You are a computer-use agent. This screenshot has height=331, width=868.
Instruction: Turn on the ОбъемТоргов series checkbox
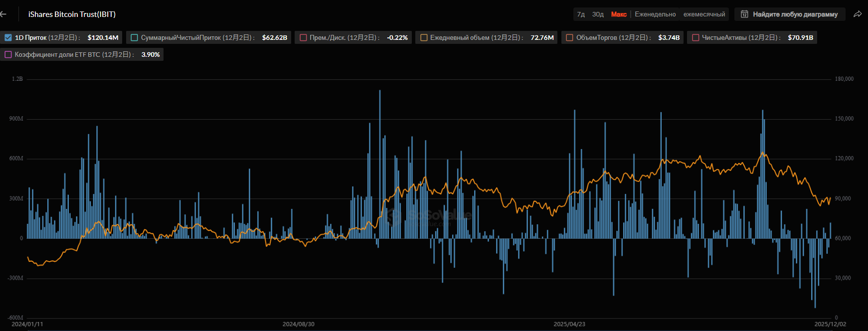coord(569,38)
